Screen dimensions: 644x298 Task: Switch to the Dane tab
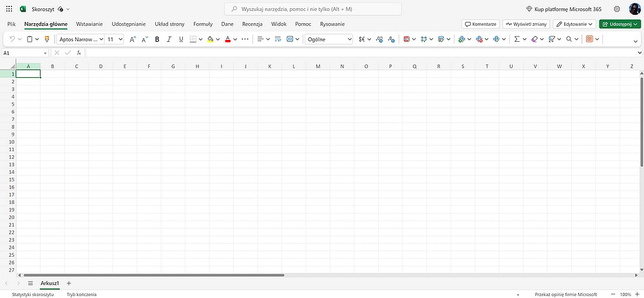pyautogui.click(x=227, y=24)
